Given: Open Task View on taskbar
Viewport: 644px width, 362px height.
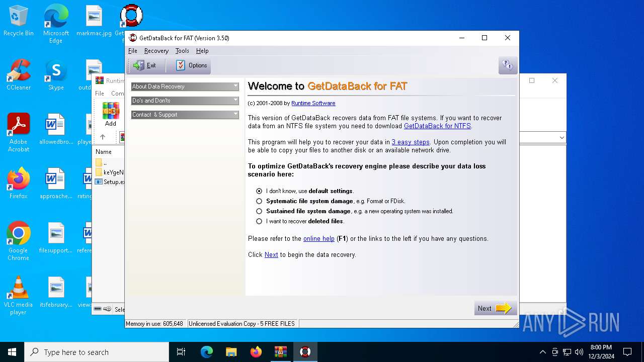Looking at the screenshot, I should [x=181, y=352].
